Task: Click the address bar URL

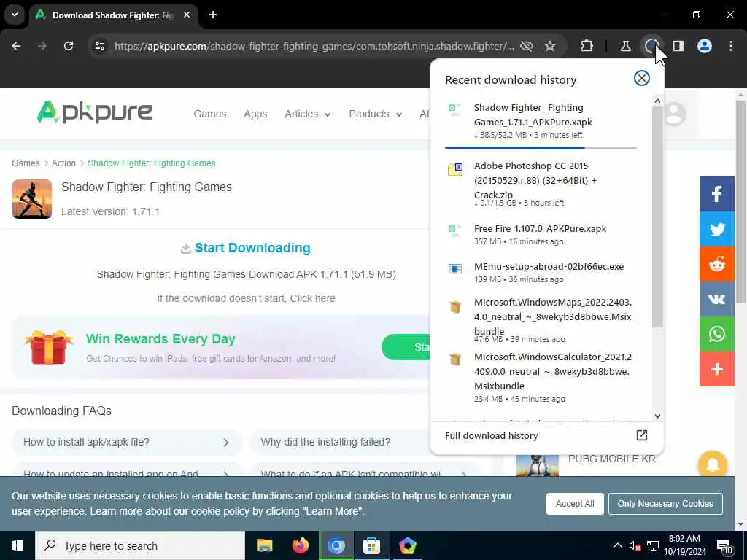Action: [314, 46]
